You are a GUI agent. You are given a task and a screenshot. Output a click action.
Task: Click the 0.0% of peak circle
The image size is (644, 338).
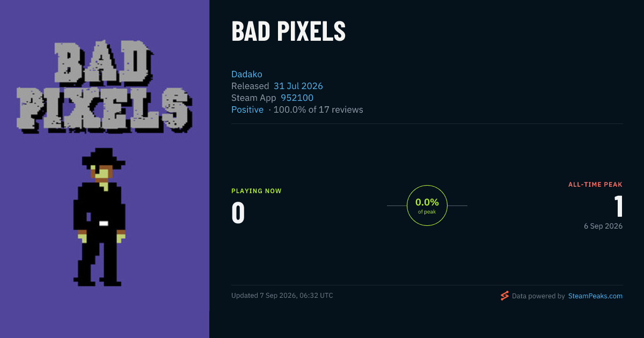click(x=427, y=205)
